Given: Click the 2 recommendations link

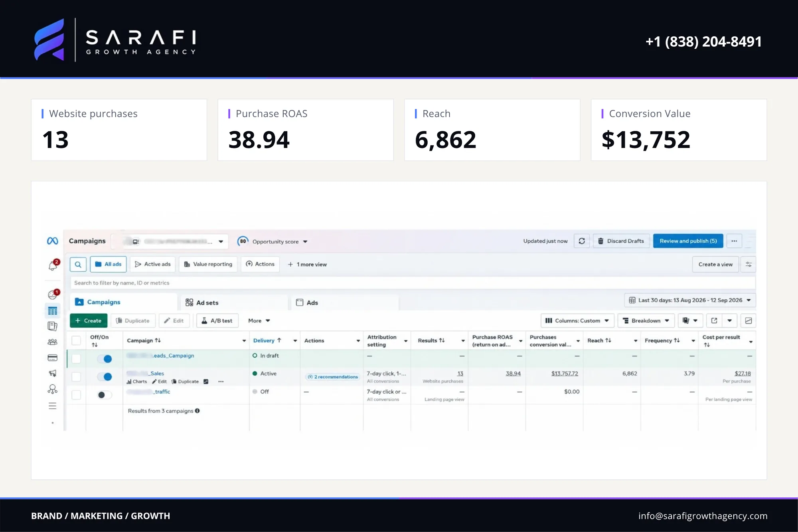Looking at the screenshot, I should (333, 377).
